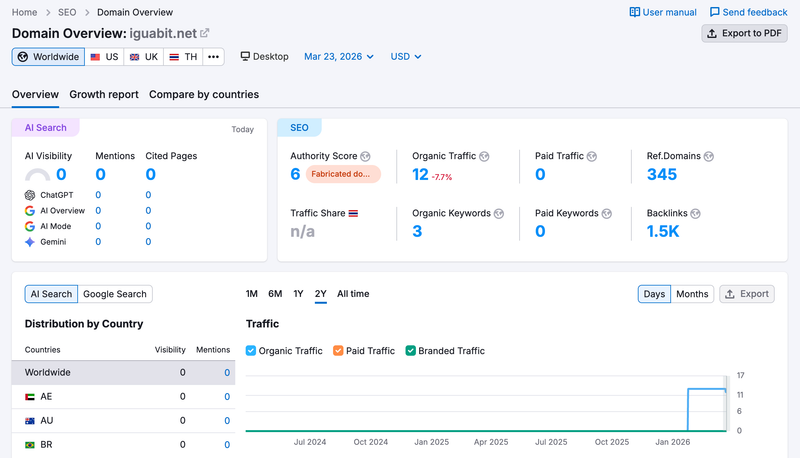Click the AU flag in country list
This screenshot has width=800, height=458.
pos(30,421)
